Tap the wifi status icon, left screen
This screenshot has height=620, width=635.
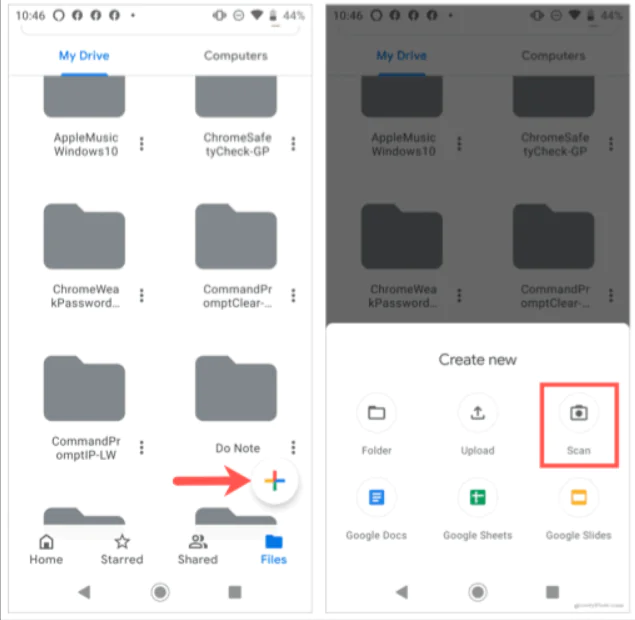[256, 15]
